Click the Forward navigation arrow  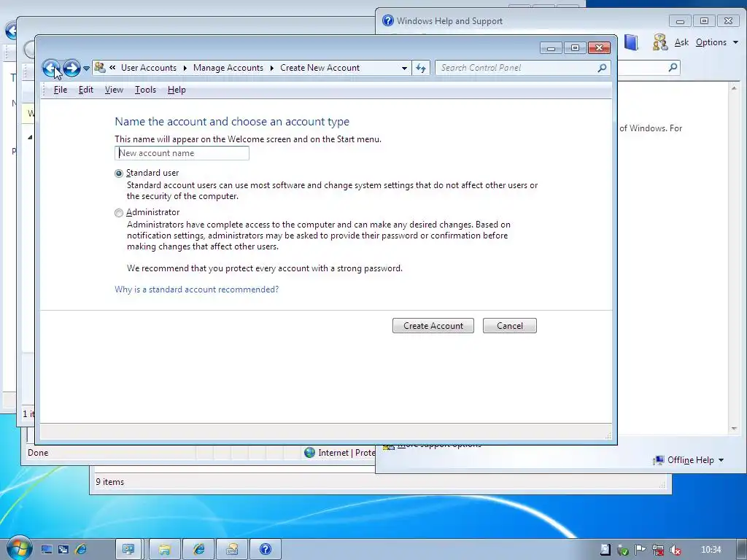click(x=71, y=68)
